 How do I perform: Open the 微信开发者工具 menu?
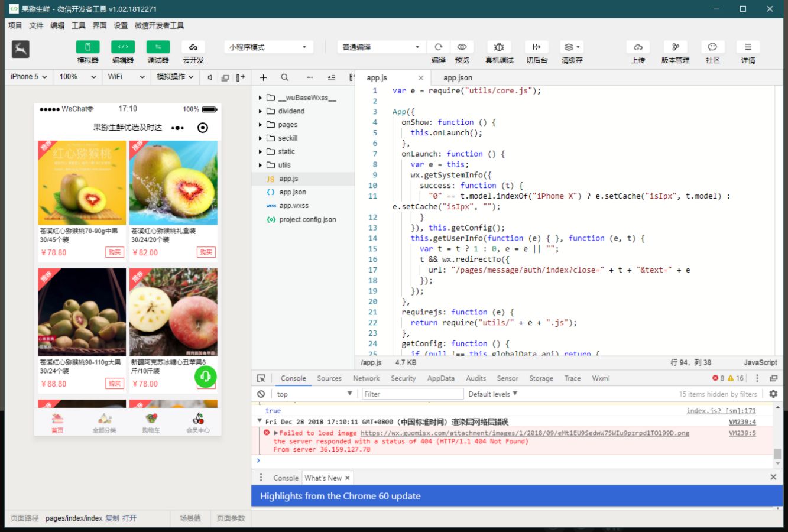pyautogui.click(x=160, y=25)
